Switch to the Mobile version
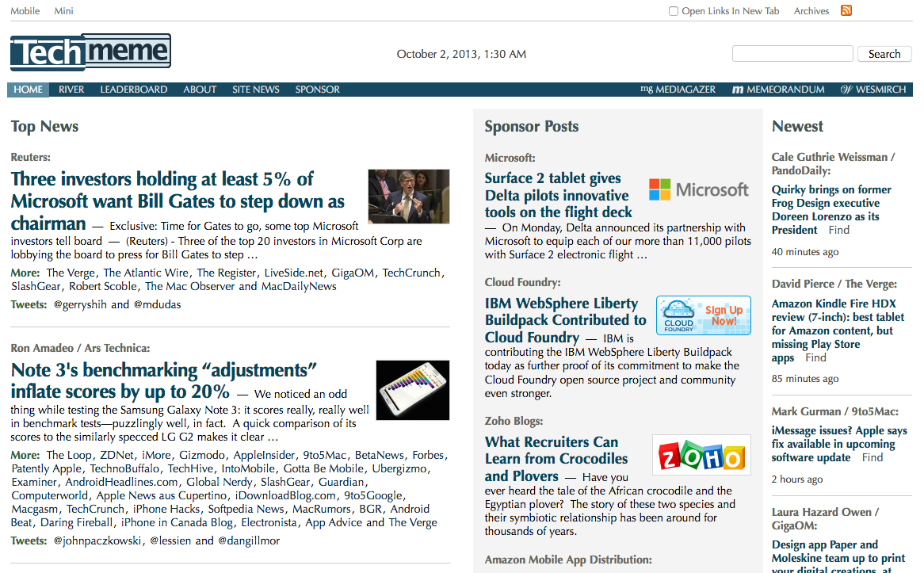This screenshot has width=924, height=573. click(25, 10)
